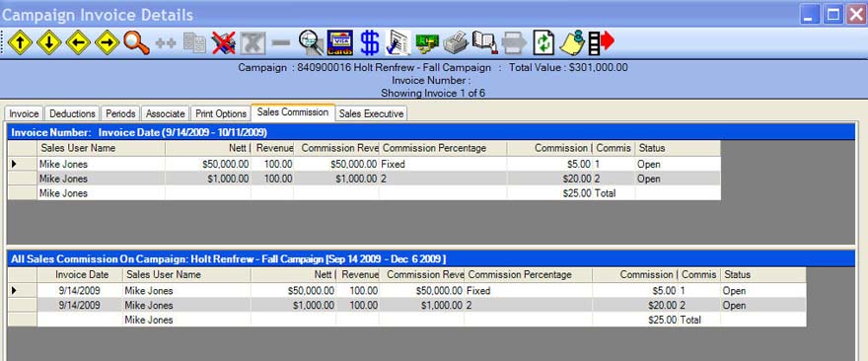Go to next invoice with right arrow icon
This screenshot has height=361, width=868.
pos(107,42)
